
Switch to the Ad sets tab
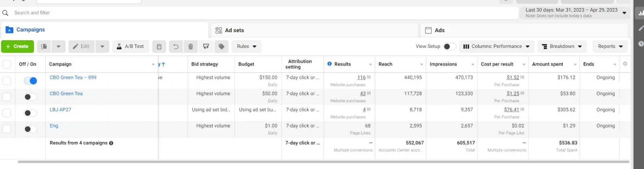pos(234,31)
